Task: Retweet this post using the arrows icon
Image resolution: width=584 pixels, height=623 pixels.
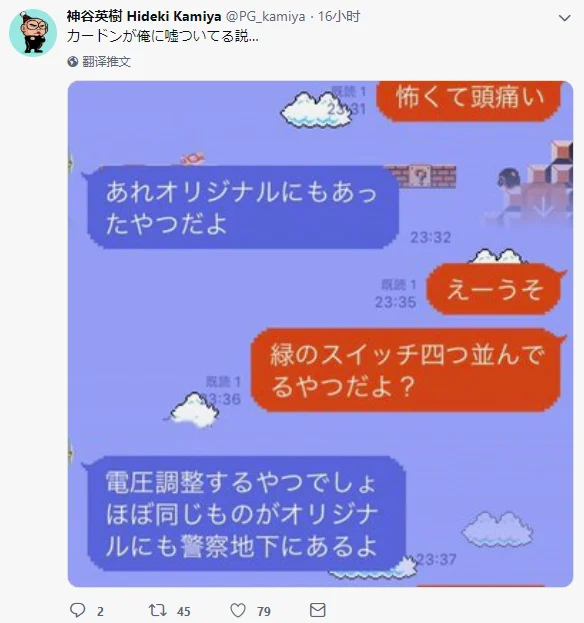Action: tap(157, 610)
